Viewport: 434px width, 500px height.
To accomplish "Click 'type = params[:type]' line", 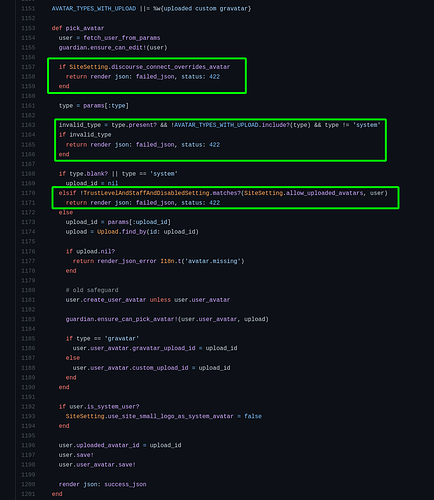I will click(94, 106).
